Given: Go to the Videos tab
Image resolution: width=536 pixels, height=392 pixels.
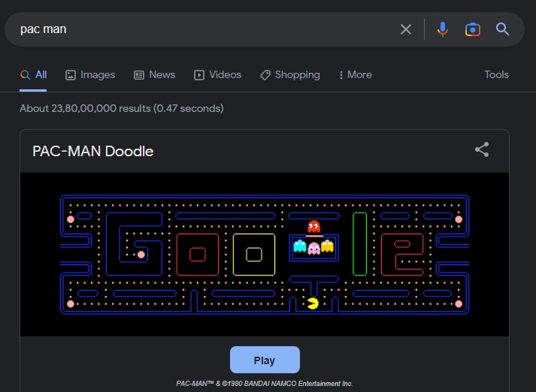Looking at the screenshot, I should pos(218,75).
